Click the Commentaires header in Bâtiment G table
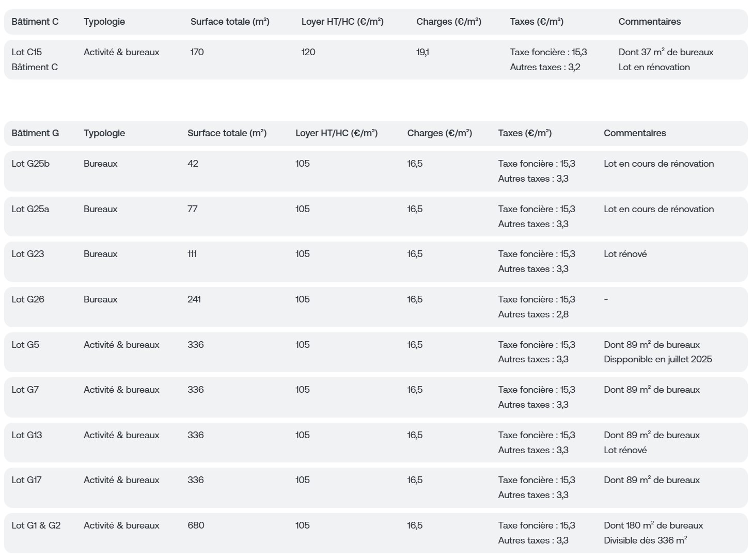This screenshot has height=560, width=753. (635, 133)
